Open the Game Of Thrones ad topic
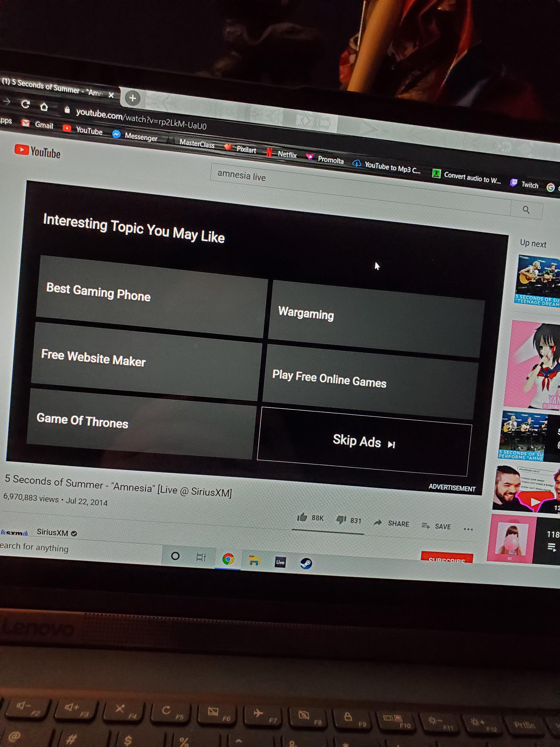This screenshot has height=747, width=560. pos(142,424)
